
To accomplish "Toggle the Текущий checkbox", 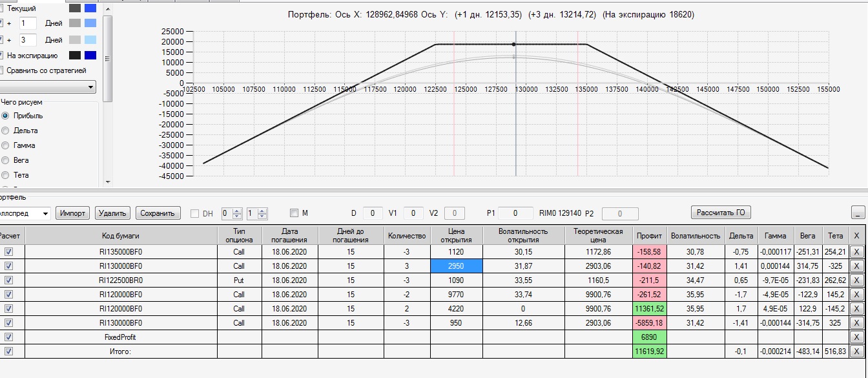I will [x=1, y=8].
